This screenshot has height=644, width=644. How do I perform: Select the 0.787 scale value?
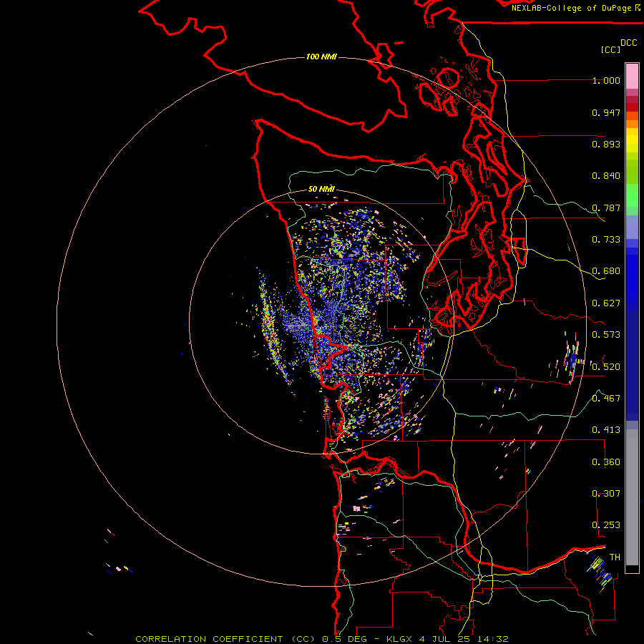(x=606, y=208)
